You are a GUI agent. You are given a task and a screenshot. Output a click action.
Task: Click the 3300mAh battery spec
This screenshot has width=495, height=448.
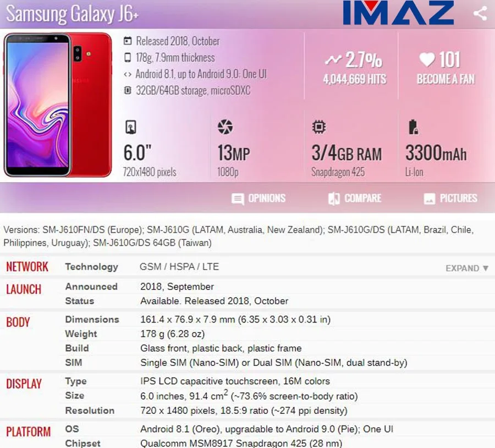436,152
